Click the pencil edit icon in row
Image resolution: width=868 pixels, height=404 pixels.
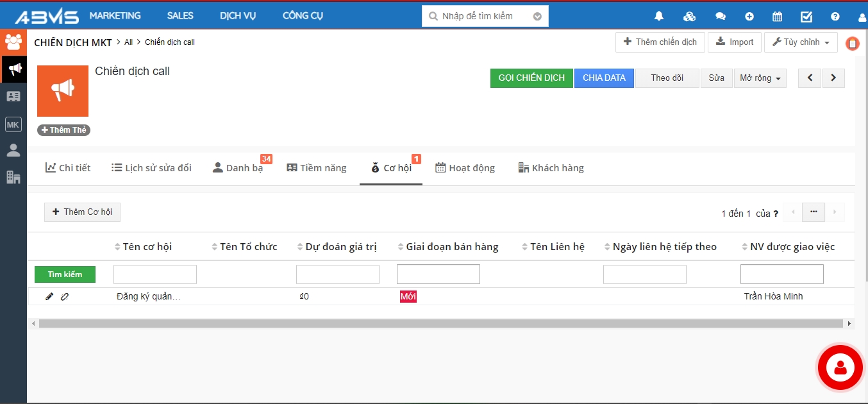click(49, 296)
